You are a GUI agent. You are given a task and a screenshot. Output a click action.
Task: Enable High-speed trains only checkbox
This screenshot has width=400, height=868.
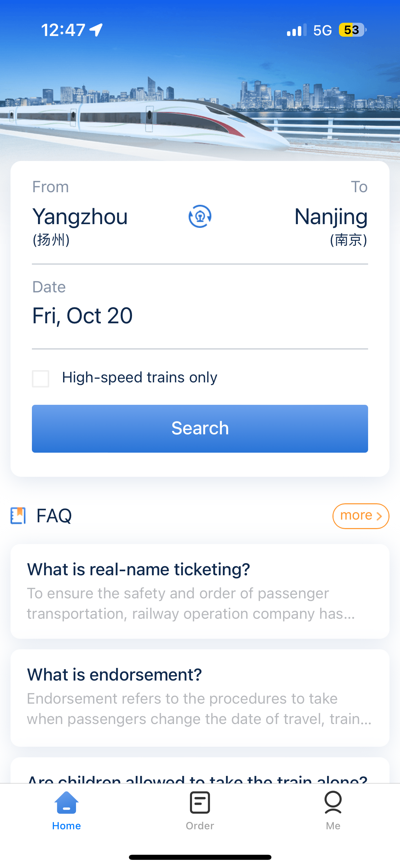pyautogui.click(x=40, y=378)
